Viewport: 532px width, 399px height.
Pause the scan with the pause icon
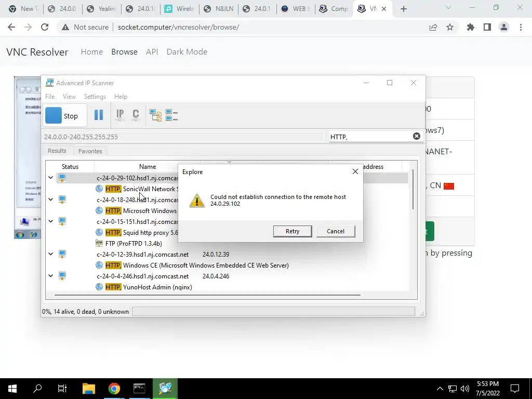pos(99,115)
